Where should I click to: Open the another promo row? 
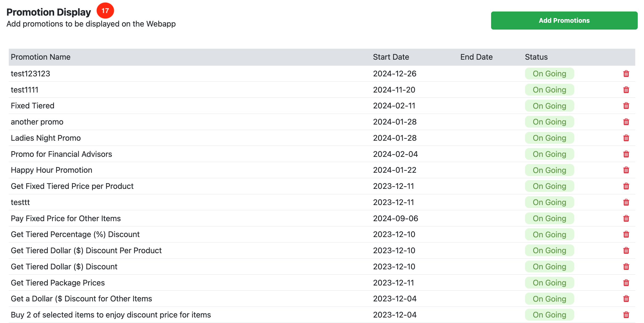(x=37, y=122)
